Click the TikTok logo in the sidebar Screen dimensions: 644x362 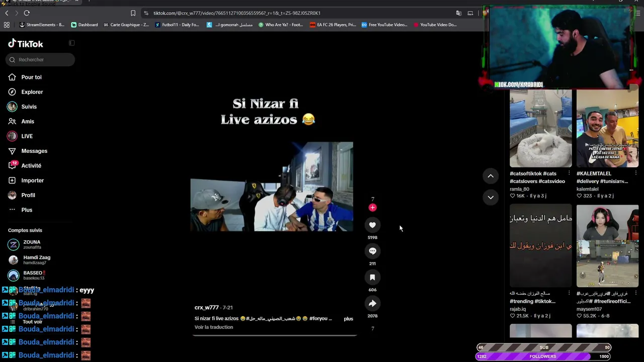point(26,44)
